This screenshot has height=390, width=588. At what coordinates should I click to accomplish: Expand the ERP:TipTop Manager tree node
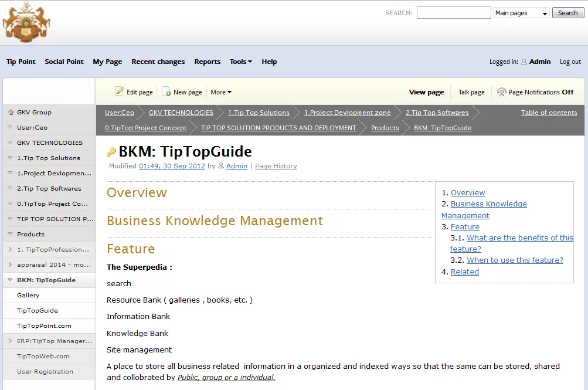tap(10, 341)
